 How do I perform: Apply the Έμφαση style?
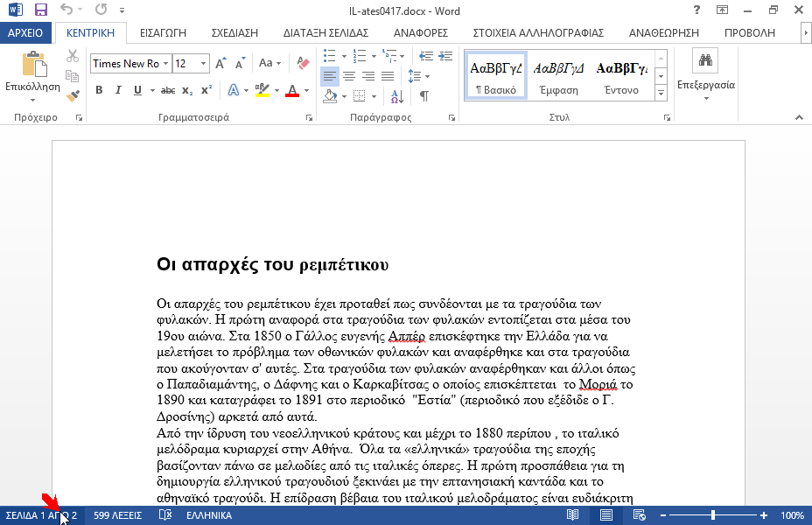point(559,75)
